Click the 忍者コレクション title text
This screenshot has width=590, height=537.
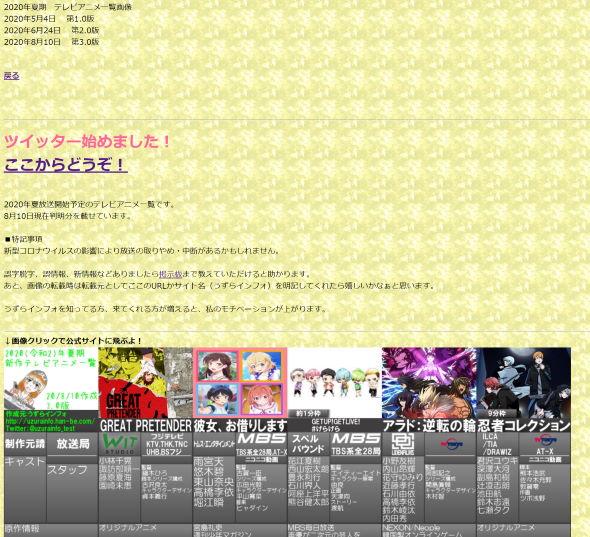pyautogui.click(x=524, y=426)
